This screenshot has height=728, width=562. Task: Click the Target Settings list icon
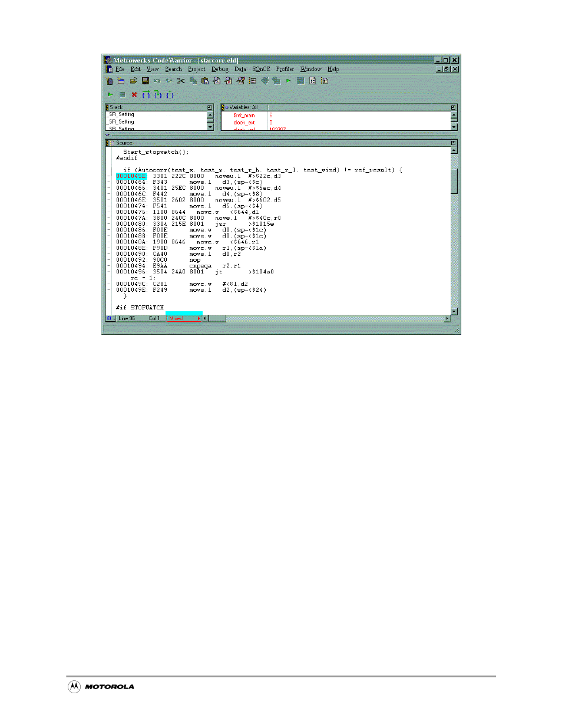253,81
